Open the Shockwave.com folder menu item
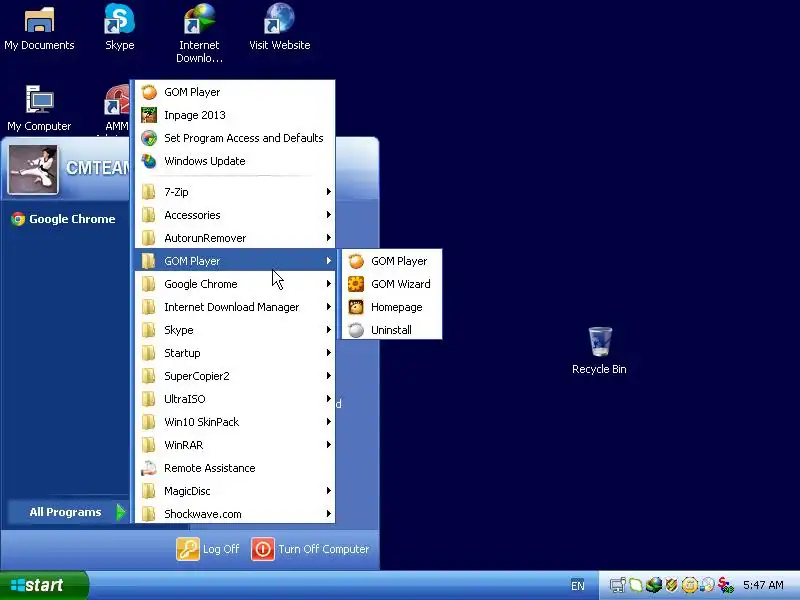 (235, 514)
